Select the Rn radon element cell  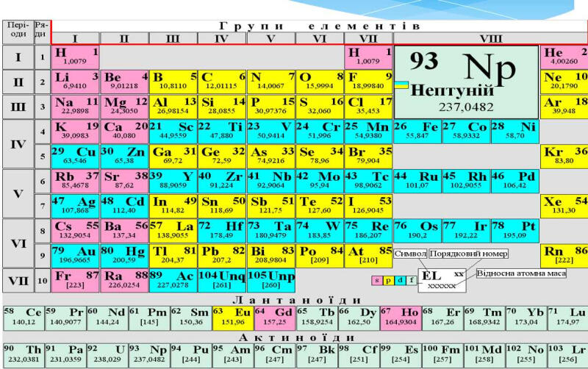tap(564, 255)
